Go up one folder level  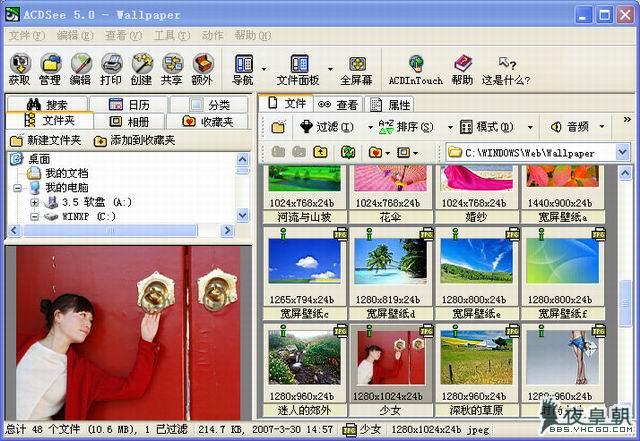click(x=321, y=152)
